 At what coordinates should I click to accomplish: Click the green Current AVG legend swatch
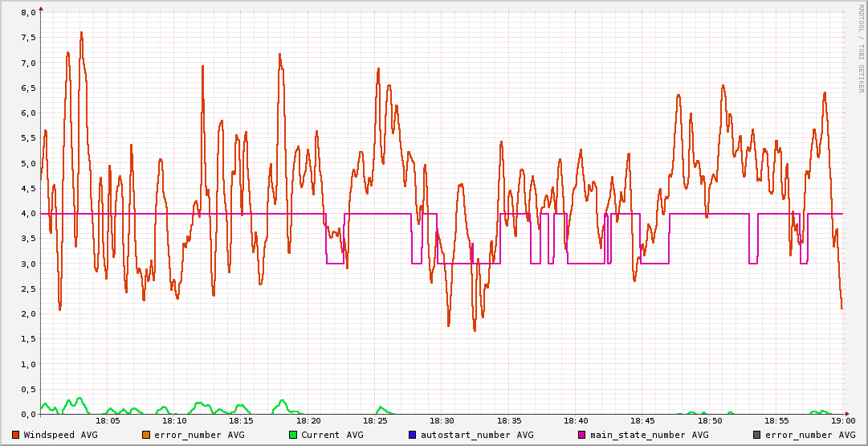click(x=293, y=435)
